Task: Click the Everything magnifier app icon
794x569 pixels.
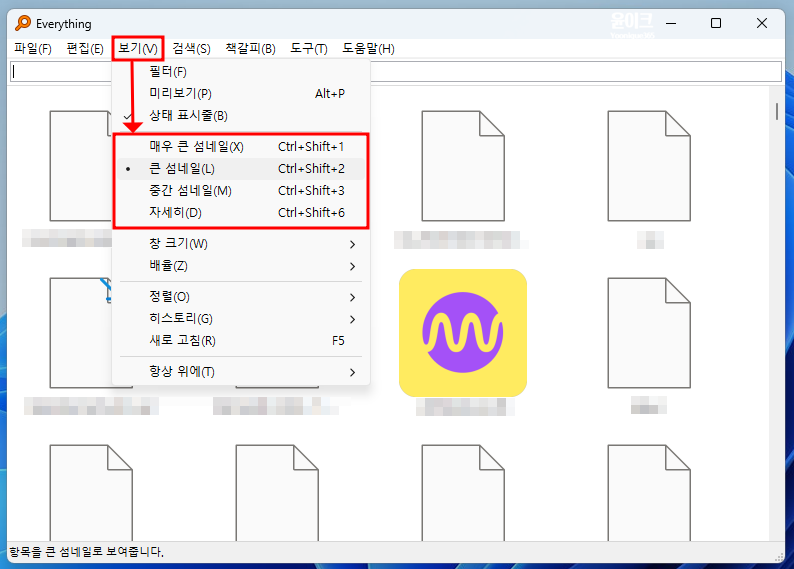Action: pyautogui.click(x=23, y=23)
